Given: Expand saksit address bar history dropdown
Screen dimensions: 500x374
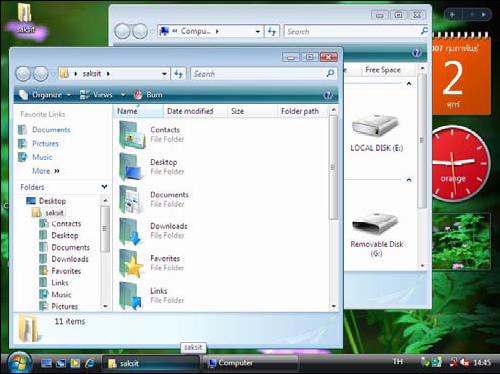Looking at the screenshot, I should coord(164,74).
